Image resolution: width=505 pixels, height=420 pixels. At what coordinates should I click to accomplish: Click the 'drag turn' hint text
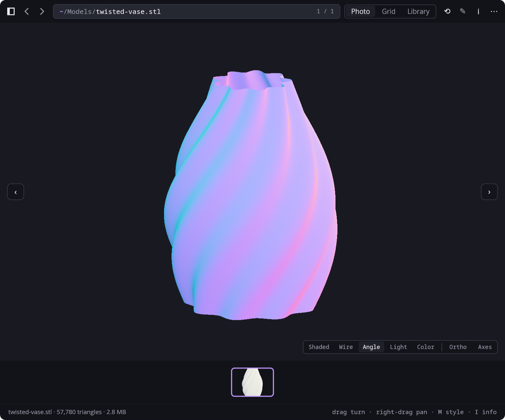[x=348, y=412]
